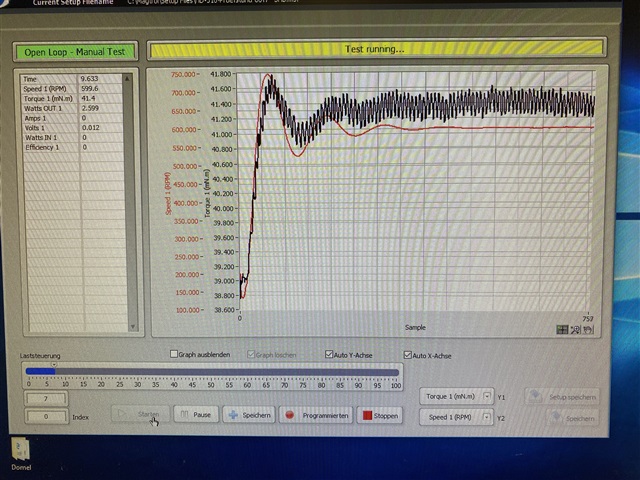Click the Torque 1 (mN.m) value 41.4
This screenshot has height=480, width=640.
pos(88,98)
